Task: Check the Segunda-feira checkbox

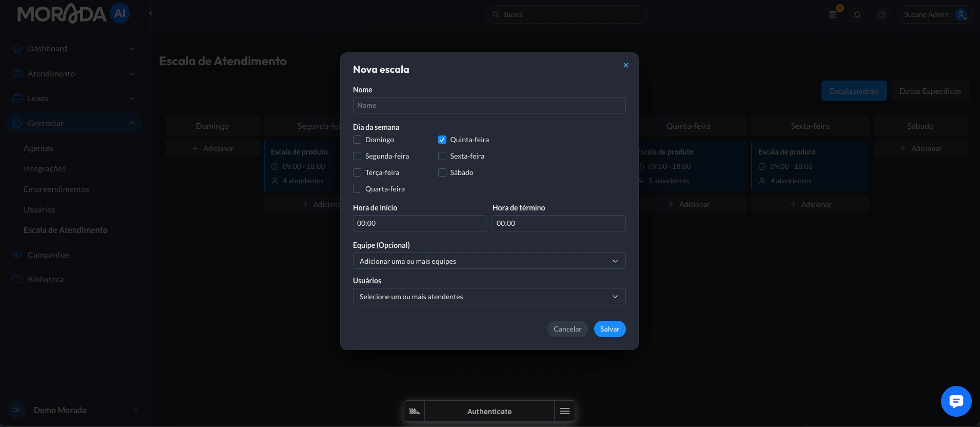Action: [x=357, y=156]
